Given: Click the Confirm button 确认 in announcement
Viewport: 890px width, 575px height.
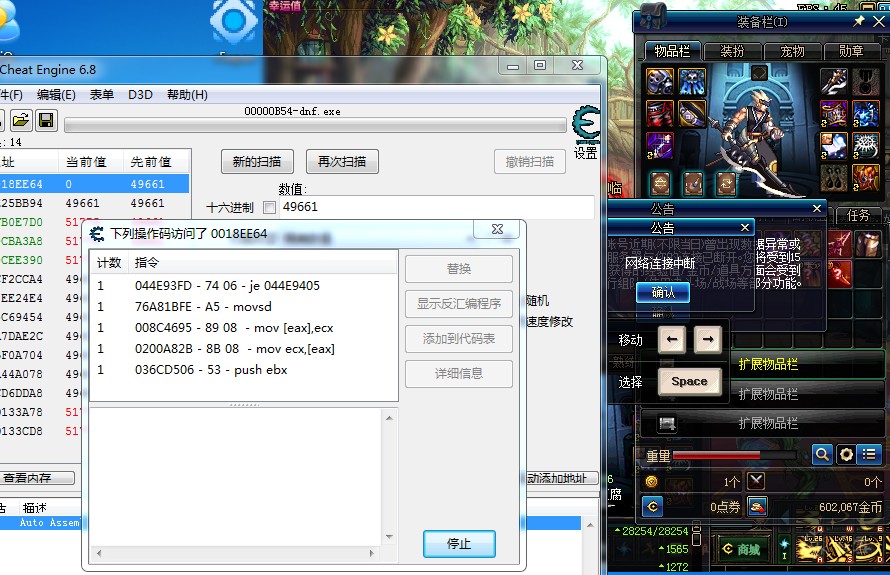Looking at the screenshot, I should [663, 292].
